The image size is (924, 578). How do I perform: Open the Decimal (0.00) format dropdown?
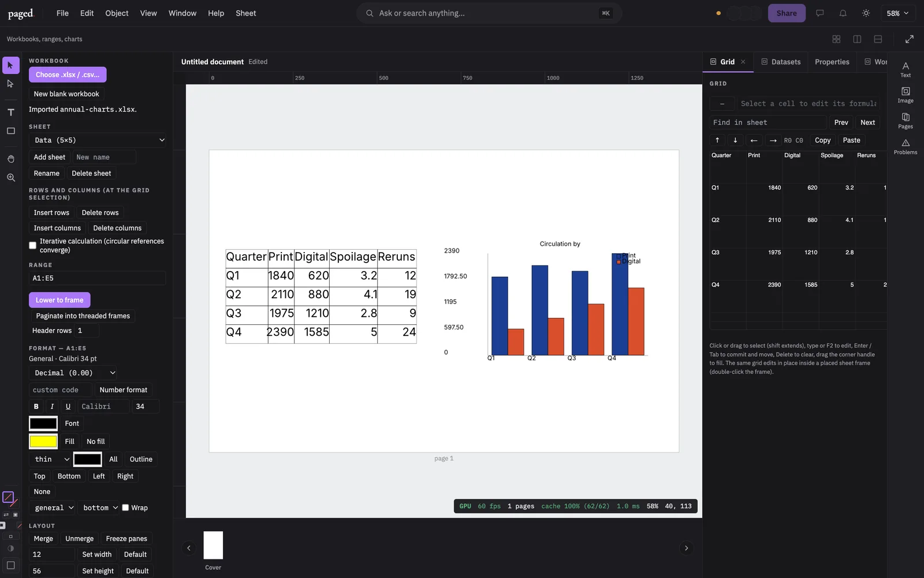(73, 373)
